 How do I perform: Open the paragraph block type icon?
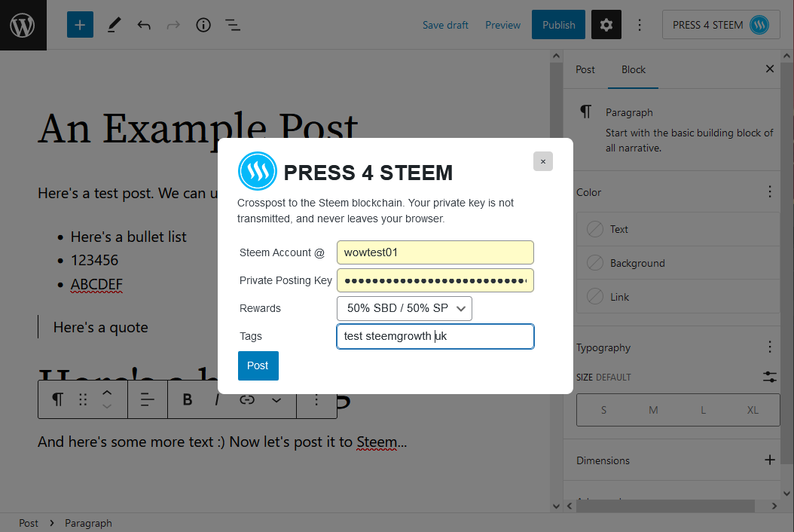tap(58, 400)
